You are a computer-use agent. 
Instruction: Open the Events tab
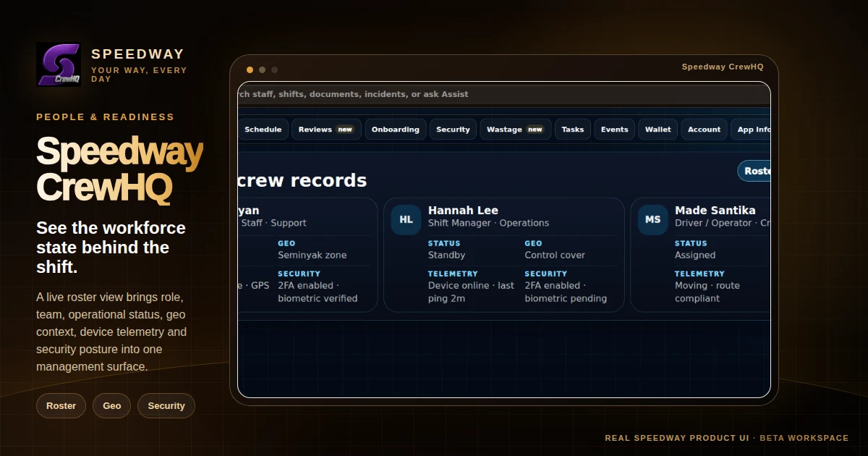click(x=615, y=130)
